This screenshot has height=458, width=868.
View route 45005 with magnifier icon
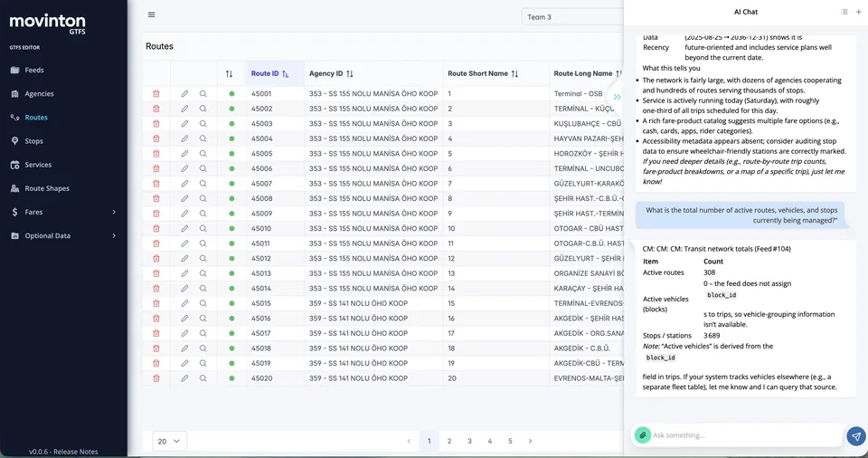pos(203,154)
